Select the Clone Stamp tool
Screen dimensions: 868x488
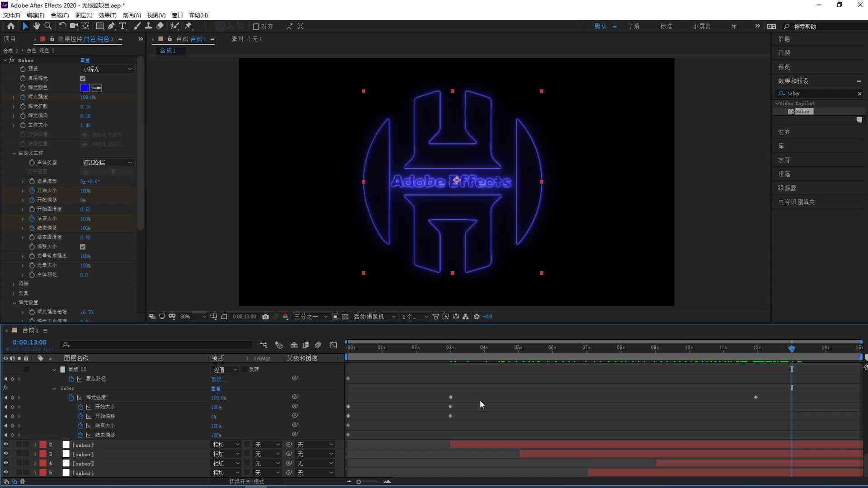[x=148, y=26]
